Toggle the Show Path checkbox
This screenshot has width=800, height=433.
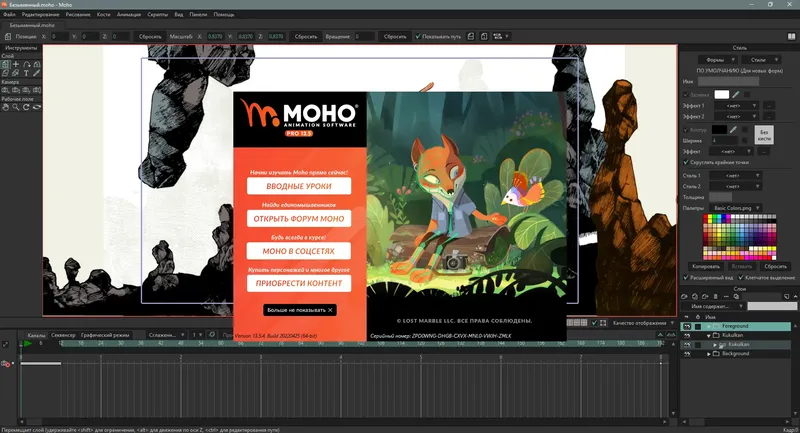pyautogui.click(x=418, y=36)
